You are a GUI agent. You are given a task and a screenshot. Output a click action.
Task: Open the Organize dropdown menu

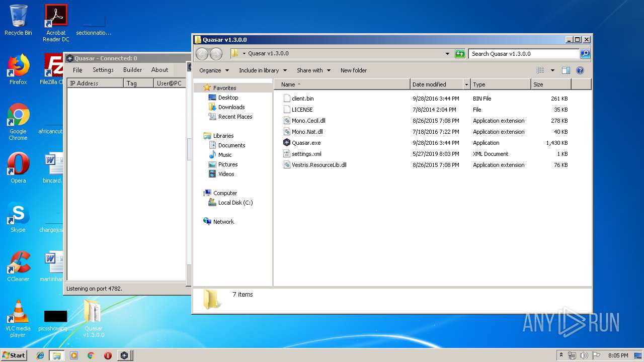point(214,70)
